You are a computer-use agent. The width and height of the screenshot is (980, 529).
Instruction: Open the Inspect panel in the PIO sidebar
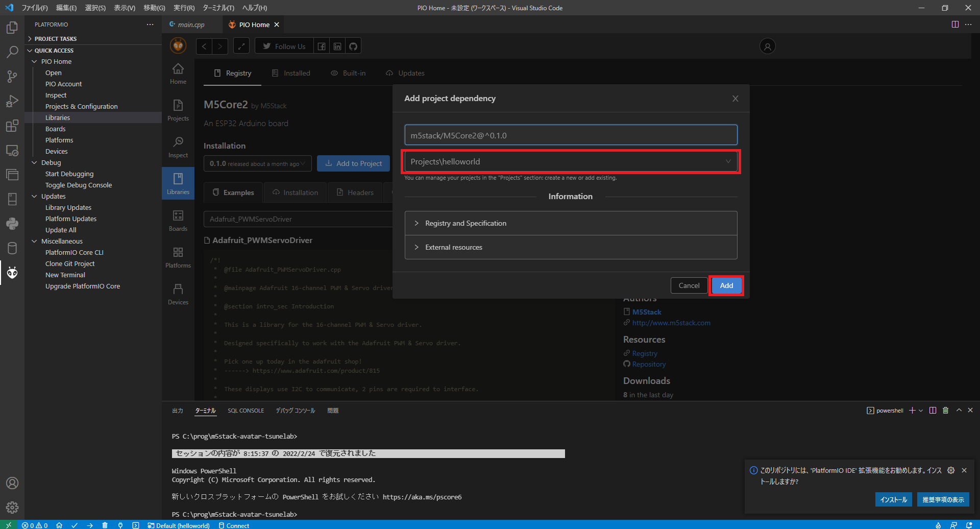coord(178,147)
